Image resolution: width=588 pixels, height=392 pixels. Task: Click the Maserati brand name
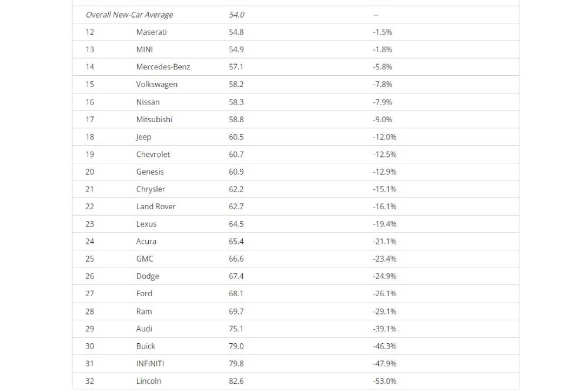pyautogui.click(x=151, y=32)
